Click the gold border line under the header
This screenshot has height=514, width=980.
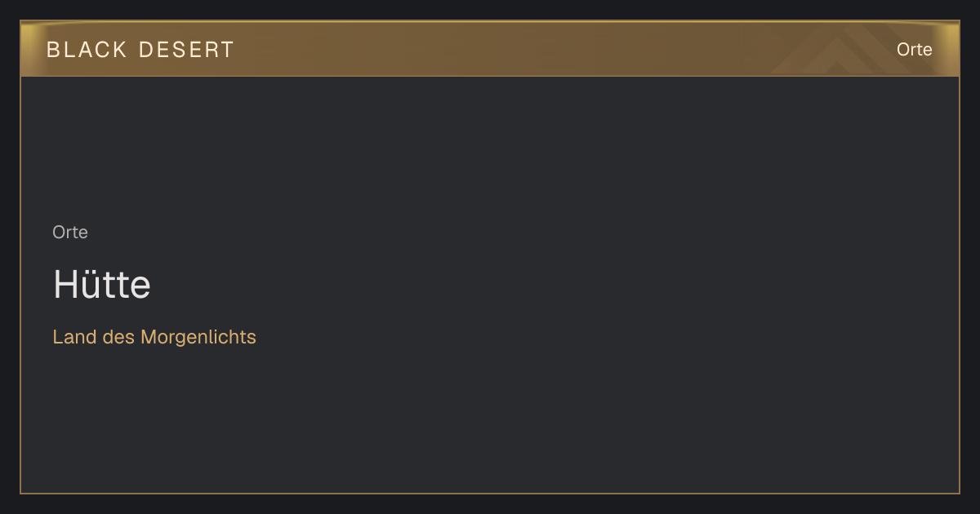click(x=490, y=76)
